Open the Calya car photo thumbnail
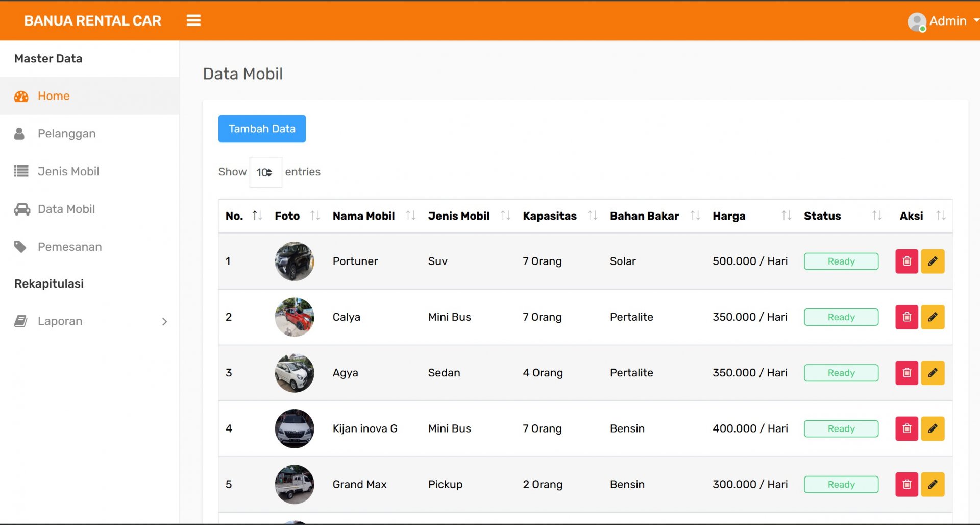Image resolution: width=980 pixels, height=525 pixels. [x=295, y=317]
